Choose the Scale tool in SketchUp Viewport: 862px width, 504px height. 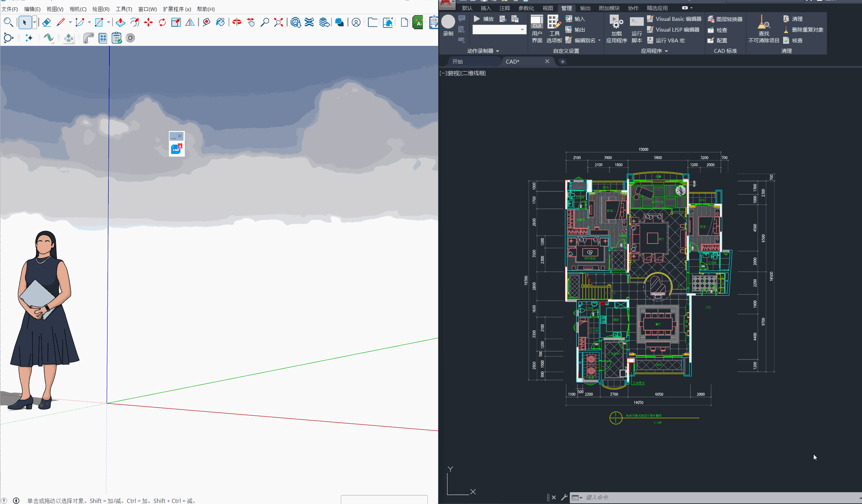[176, 23]
